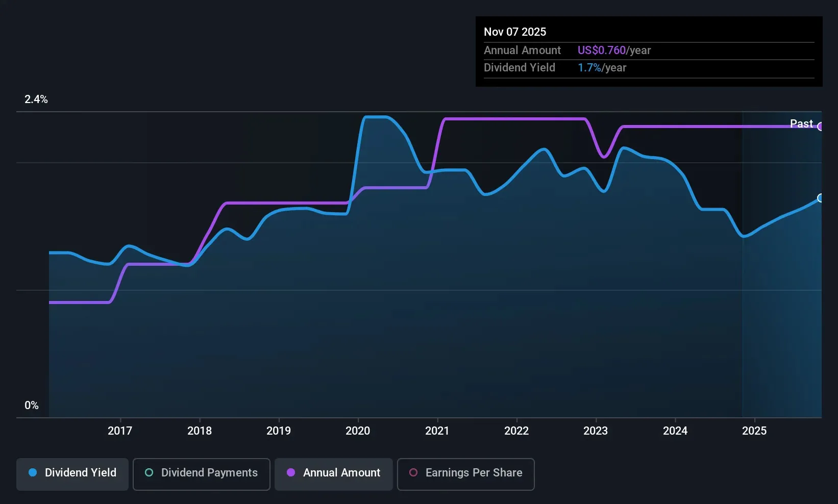Click the 2.4% y-axis maximum label

coord(36,99)
